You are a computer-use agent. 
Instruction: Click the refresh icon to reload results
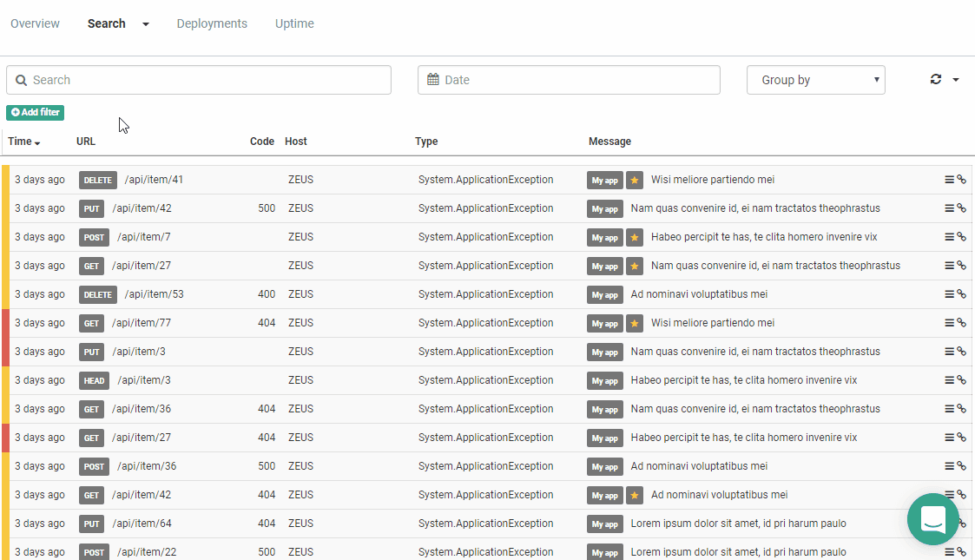pos(935,79)
